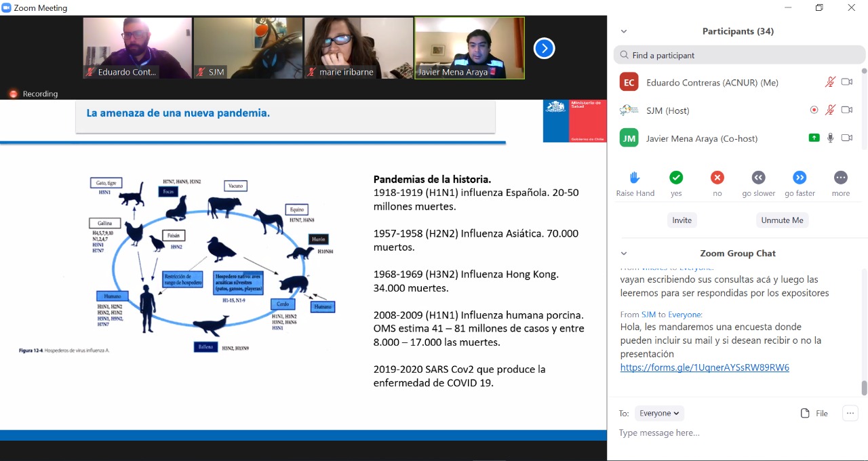Click the Invite button
The image size is (868, 461).
[x=682, y=220]
